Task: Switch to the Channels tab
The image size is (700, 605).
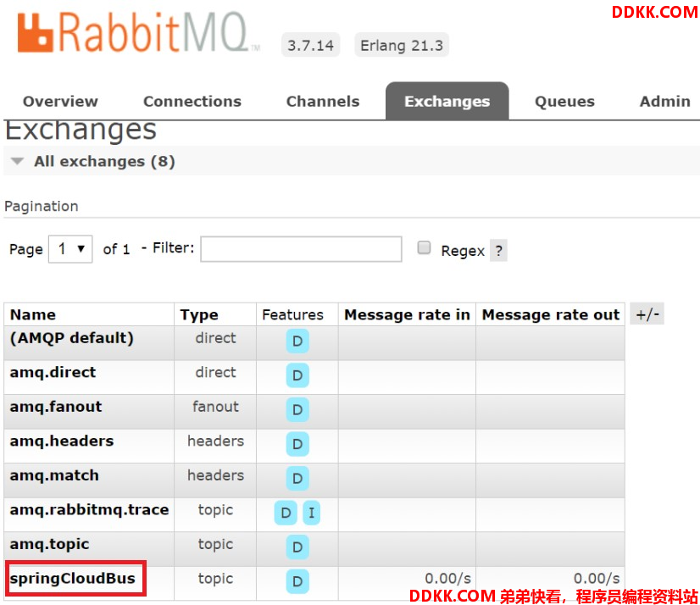Action: 323,102
